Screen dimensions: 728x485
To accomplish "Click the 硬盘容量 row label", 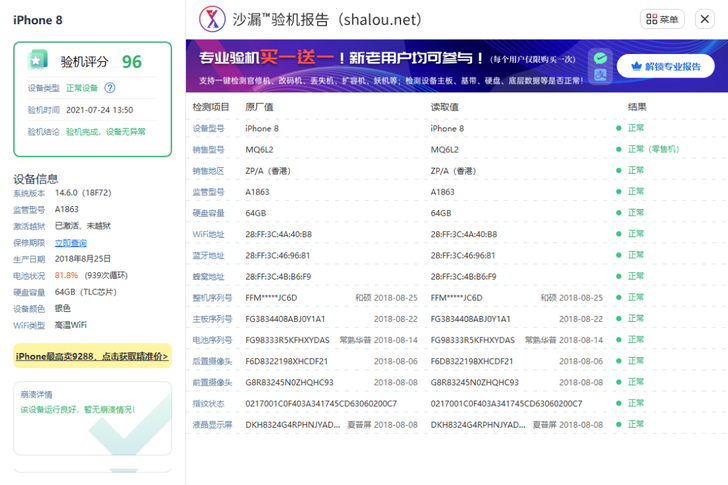I will coord(208,213).
